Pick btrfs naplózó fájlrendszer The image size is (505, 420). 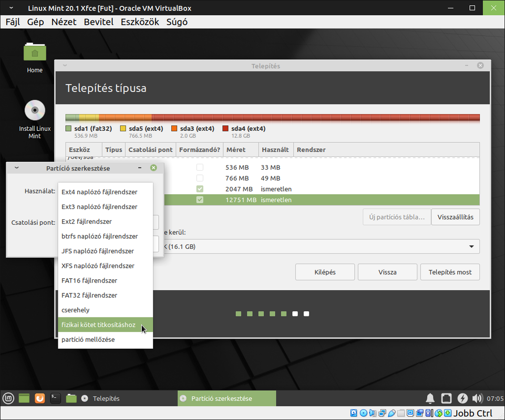coord(105,237)
